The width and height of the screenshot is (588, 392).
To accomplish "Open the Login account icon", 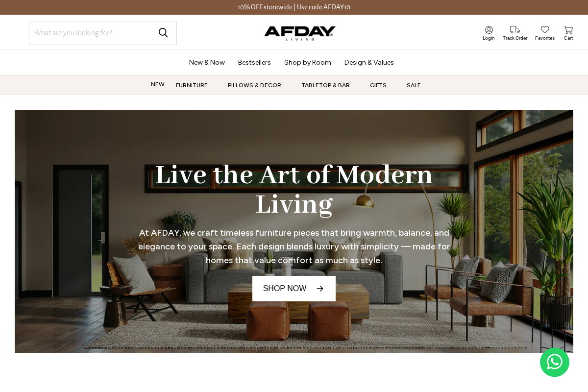I will pyautogui.click(x=489, y=30).
